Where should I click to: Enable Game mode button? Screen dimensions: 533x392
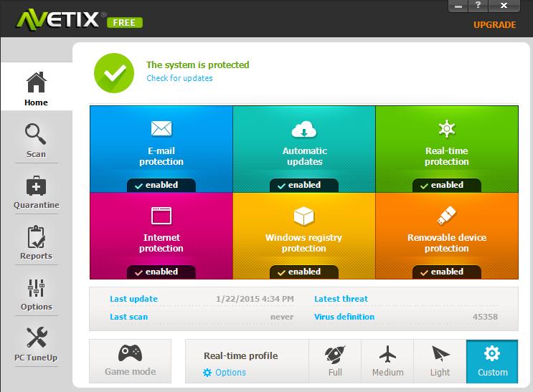click(130, 360)
